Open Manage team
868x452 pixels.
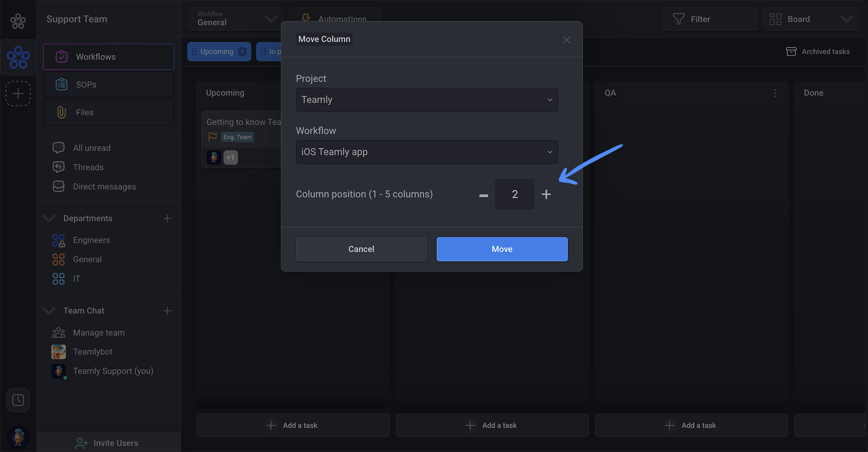[x=98, y=333]
